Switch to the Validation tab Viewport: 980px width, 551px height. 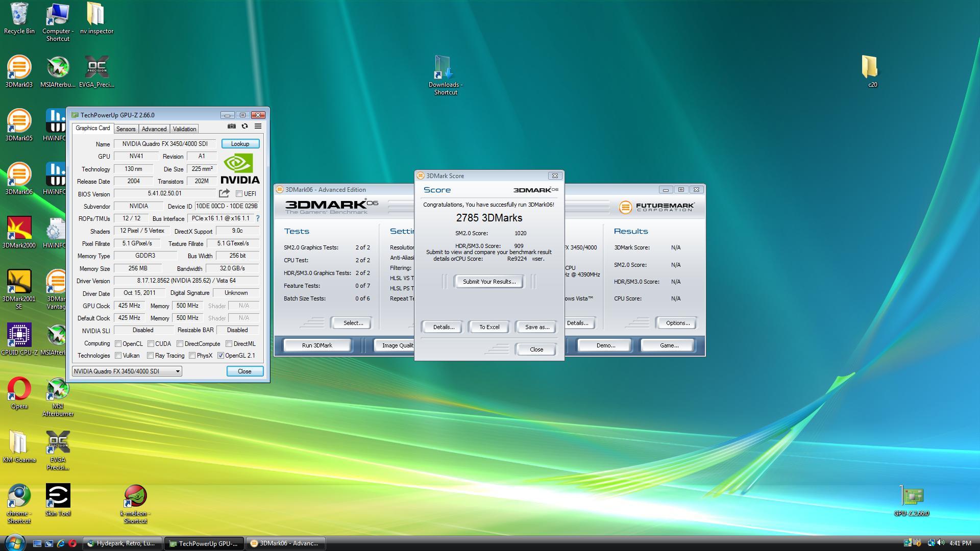click(x=184, y=129)
